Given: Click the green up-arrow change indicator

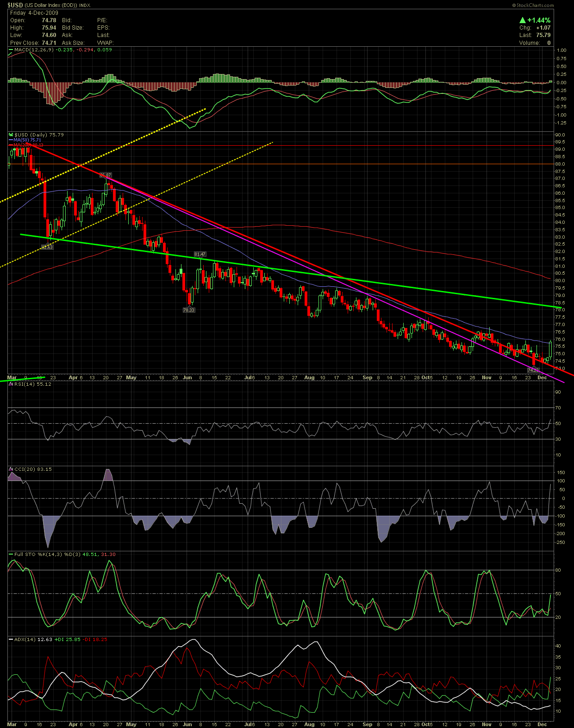Looking at the screenshot, I should pyautogui.click(x=522, y=20).
